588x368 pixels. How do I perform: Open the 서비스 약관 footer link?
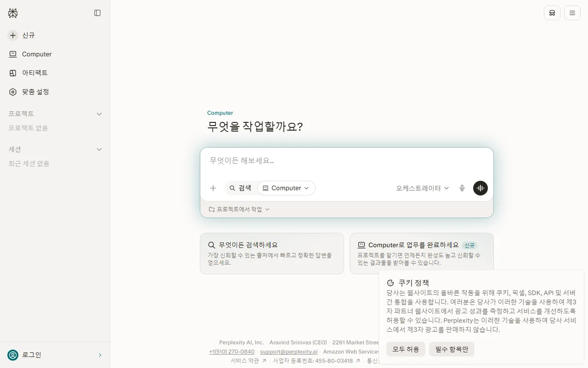point(249,361)
